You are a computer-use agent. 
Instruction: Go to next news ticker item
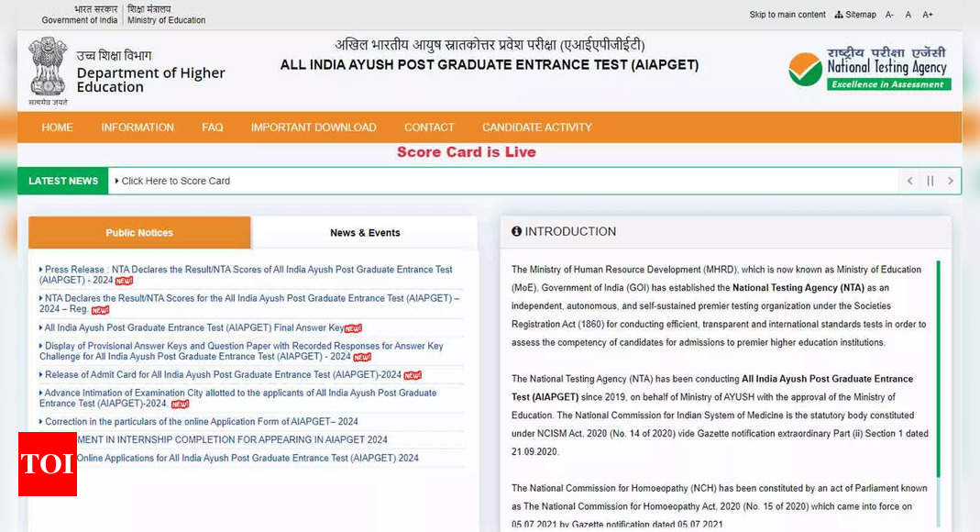tap(950, 181)
